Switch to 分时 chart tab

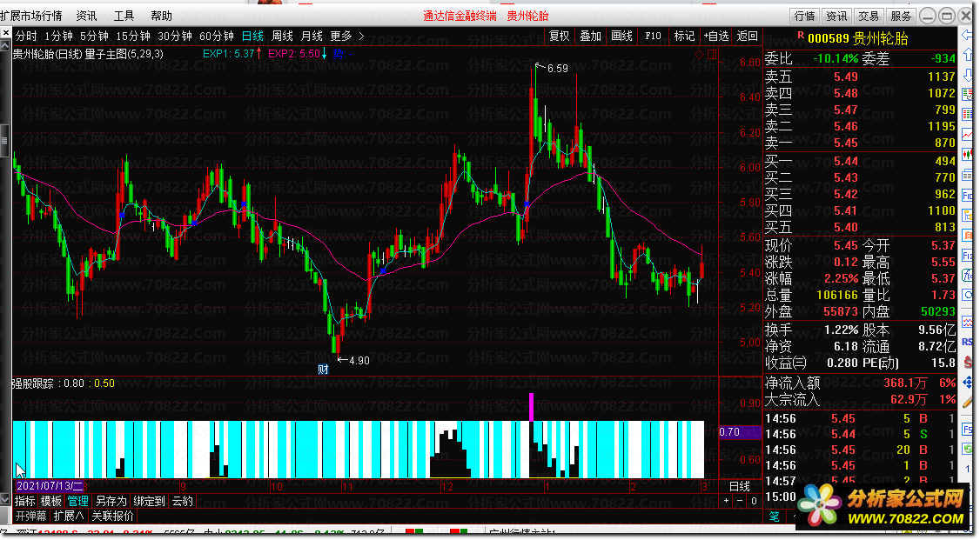coord(26,37)
